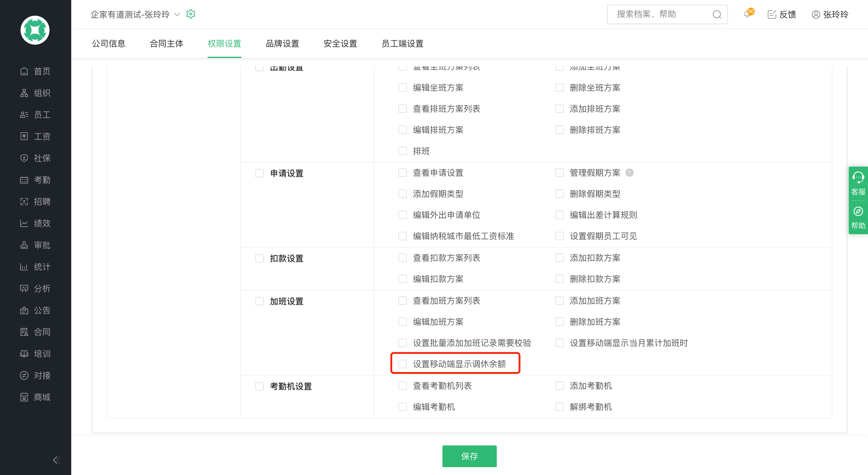Open the 员工 employee sidebar icon
This screenshot has width=868, height=475.
coord(24,115)
